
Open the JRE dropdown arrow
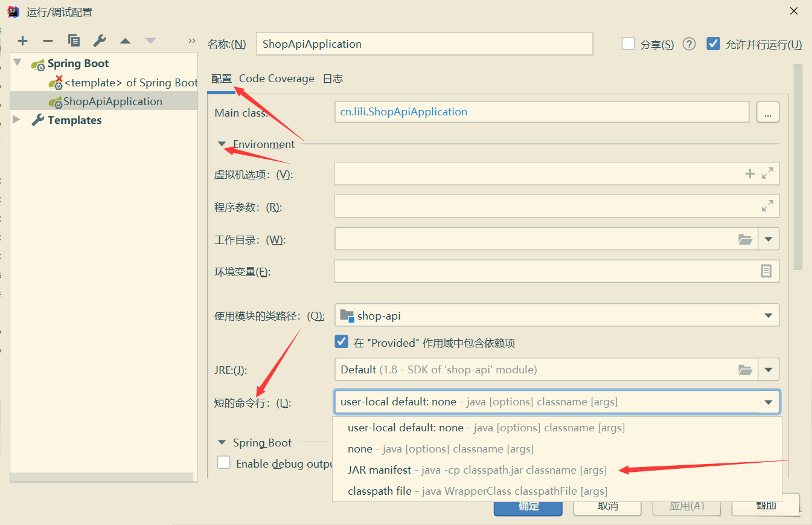tap(769, 370)
